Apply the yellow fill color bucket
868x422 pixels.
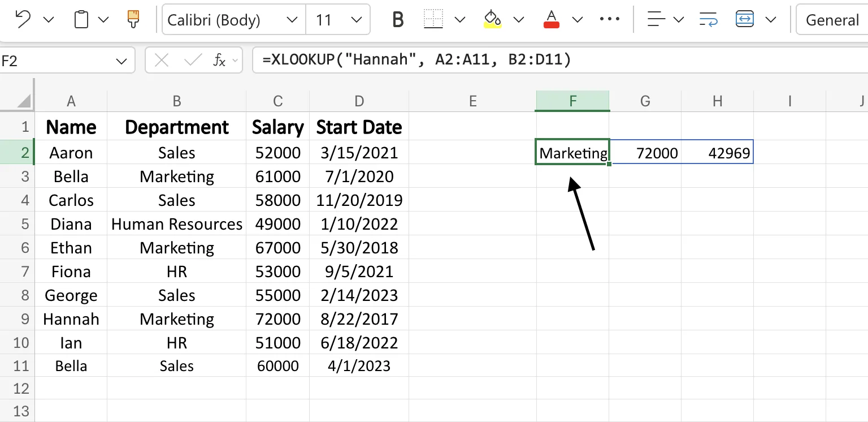pyautogui.click(x=493, y=20)
